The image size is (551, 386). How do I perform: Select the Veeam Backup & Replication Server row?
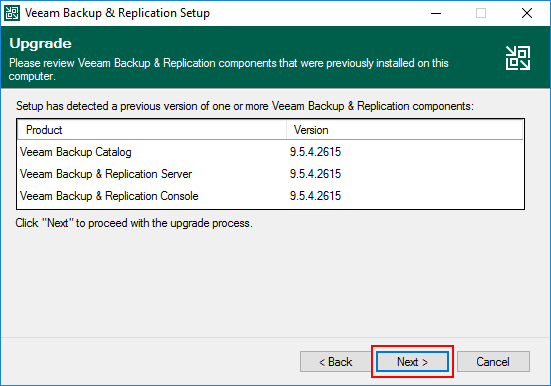click(270, 174)
